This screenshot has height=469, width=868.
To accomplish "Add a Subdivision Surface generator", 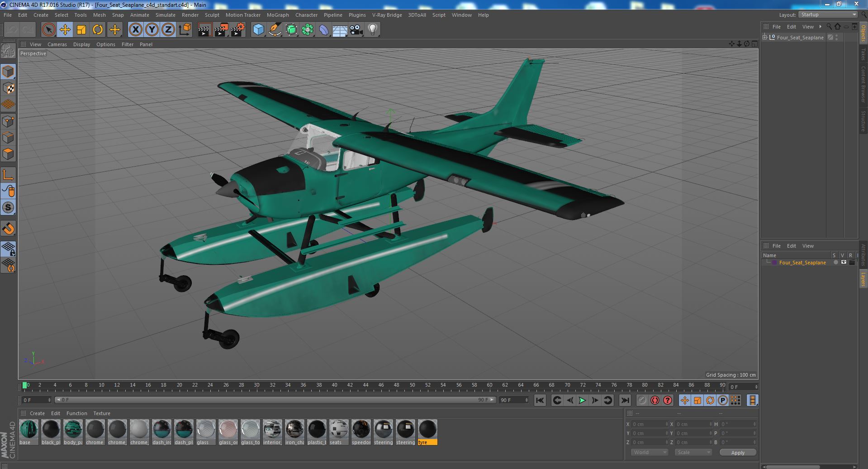I will click(x=291, y=30).
